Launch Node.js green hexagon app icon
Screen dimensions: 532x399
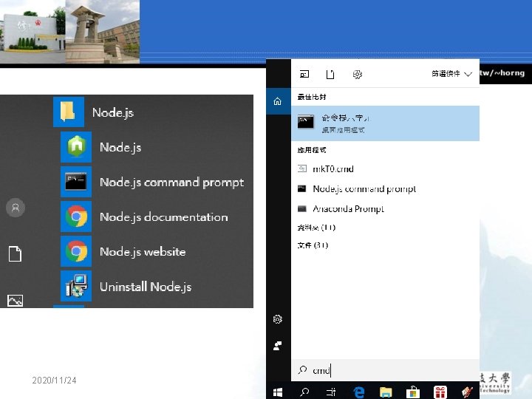76,146
